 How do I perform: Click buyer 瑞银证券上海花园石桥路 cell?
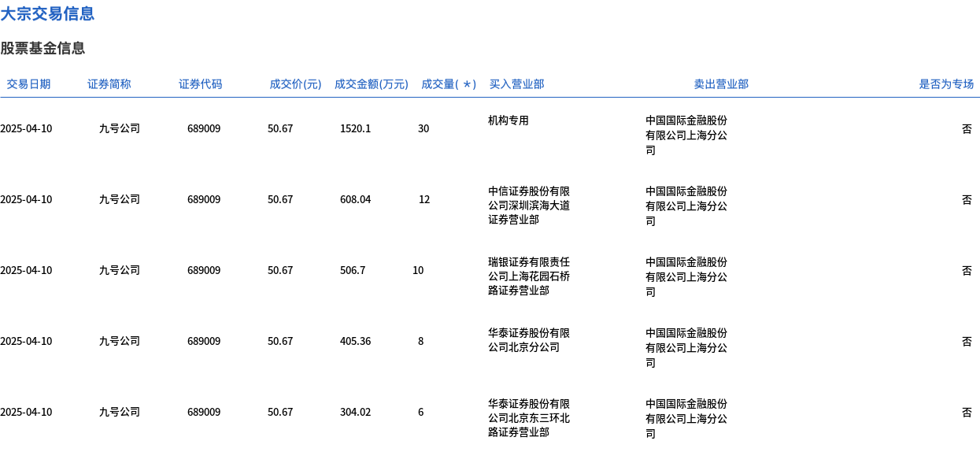(x=529, y=276)
